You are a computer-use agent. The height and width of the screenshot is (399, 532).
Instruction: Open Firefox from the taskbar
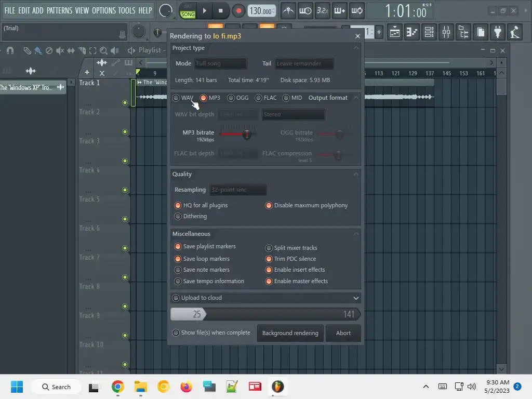[x=187, y=387]
